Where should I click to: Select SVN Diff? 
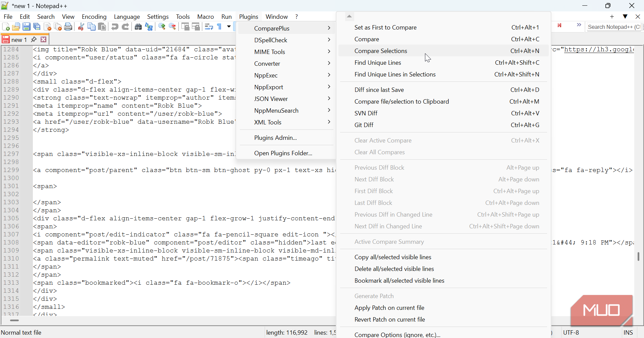[x=444, y=113]
